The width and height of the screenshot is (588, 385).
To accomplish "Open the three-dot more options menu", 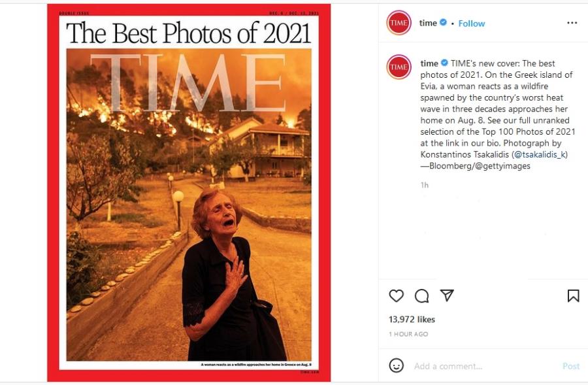I will 572,23.
